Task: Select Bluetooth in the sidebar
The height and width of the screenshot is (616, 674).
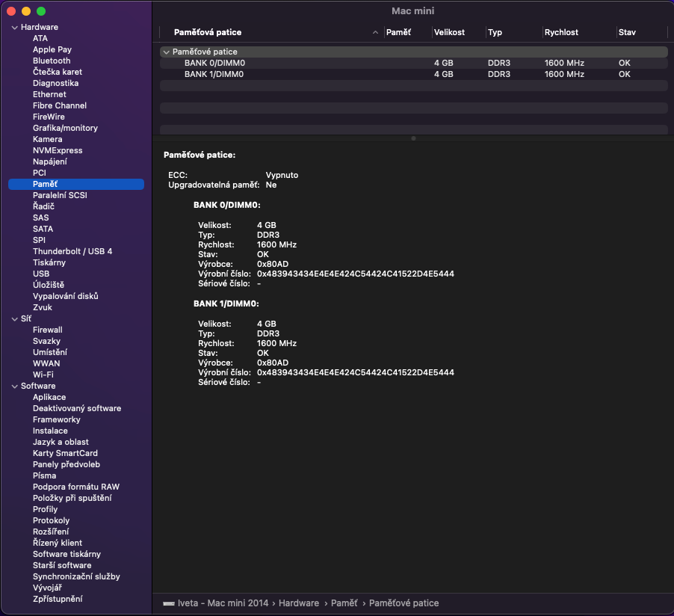Action: 52,61
